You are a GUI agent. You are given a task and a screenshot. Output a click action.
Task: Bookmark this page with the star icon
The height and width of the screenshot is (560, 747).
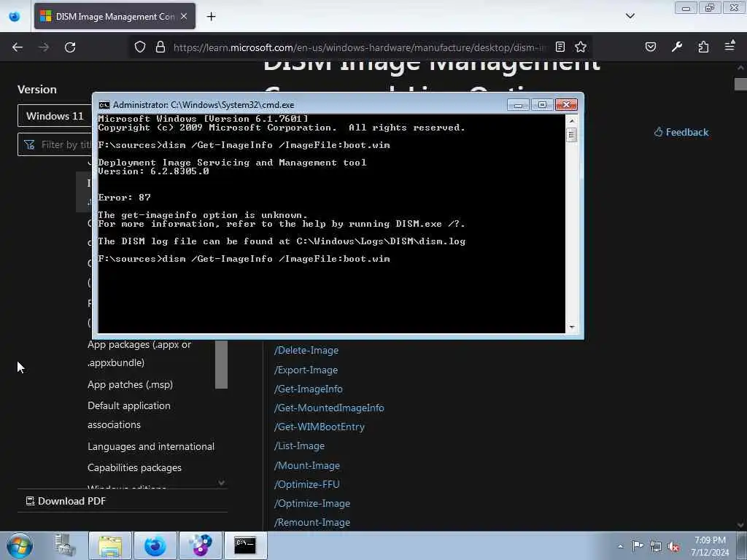[x=580, y=47]
